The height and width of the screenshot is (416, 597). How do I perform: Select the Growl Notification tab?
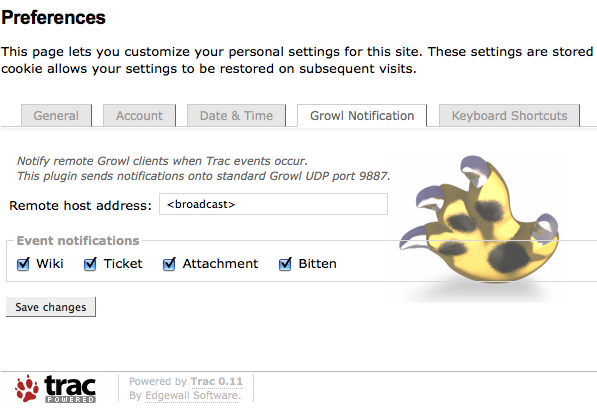[362, 115]
